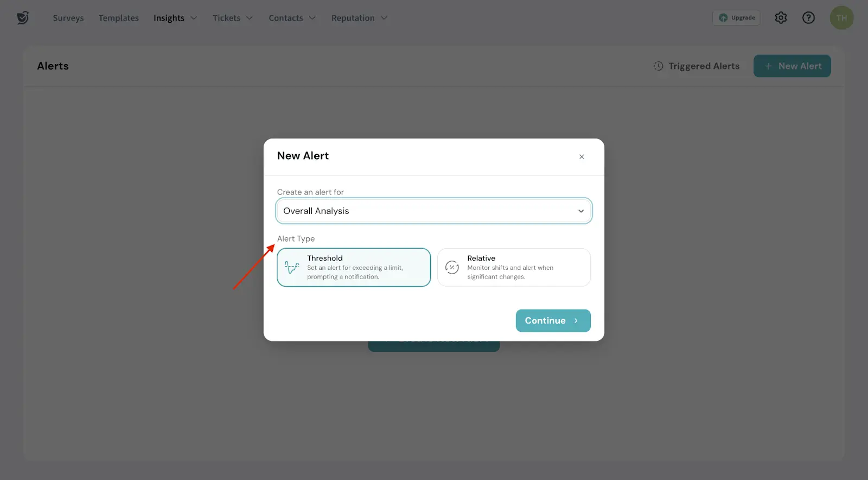This screenshot has width=868, height=480.
Task: Click the Triggered Alerts clock icon
Action: (x=658, y=66)
